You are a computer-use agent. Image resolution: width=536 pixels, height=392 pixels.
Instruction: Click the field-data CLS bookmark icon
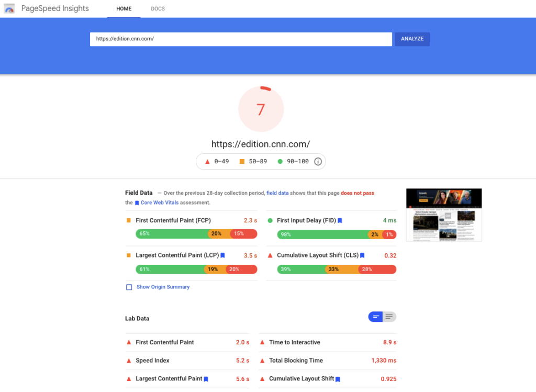click(x=362, y=255)
